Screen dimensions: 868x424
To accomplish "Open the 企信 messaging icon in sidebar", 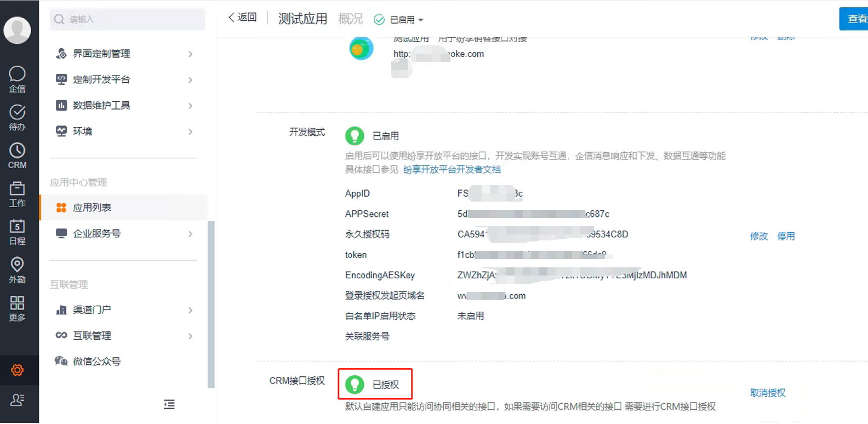I will tap(17, 79).
